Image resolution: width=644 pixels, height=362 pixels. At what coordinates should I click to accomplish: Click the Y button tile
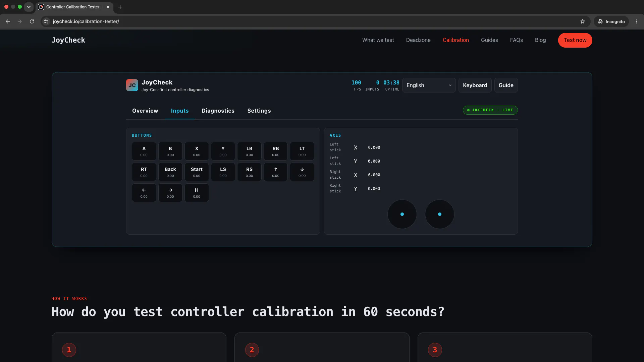tap(223, 151)
